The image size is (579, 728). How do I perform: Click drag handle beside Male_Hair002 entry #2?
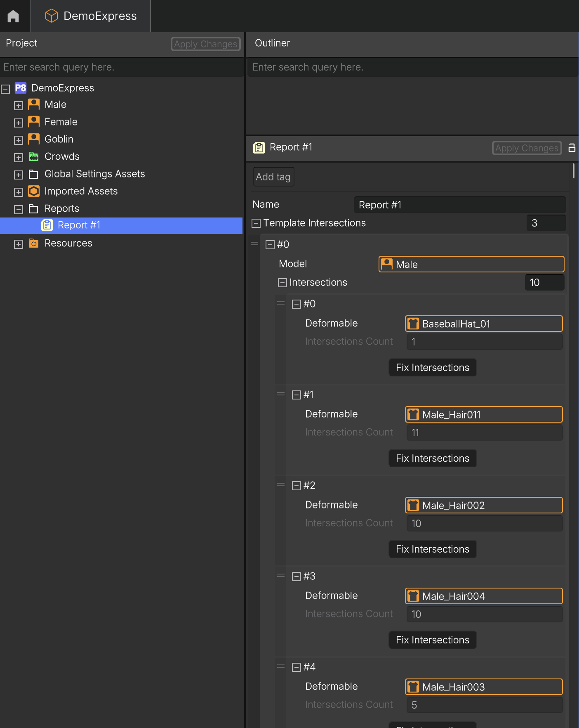pyautogui.click(x=281, y=485)
